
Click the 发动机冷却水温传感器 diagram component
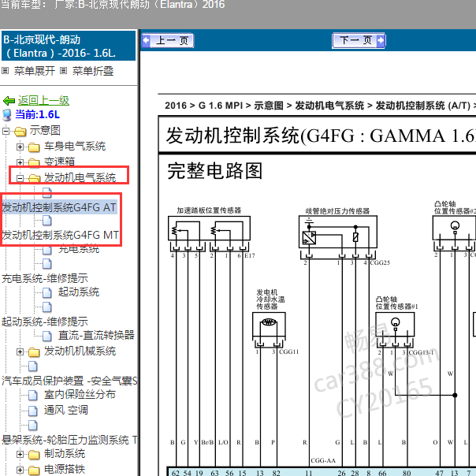[x=269, y=325]
